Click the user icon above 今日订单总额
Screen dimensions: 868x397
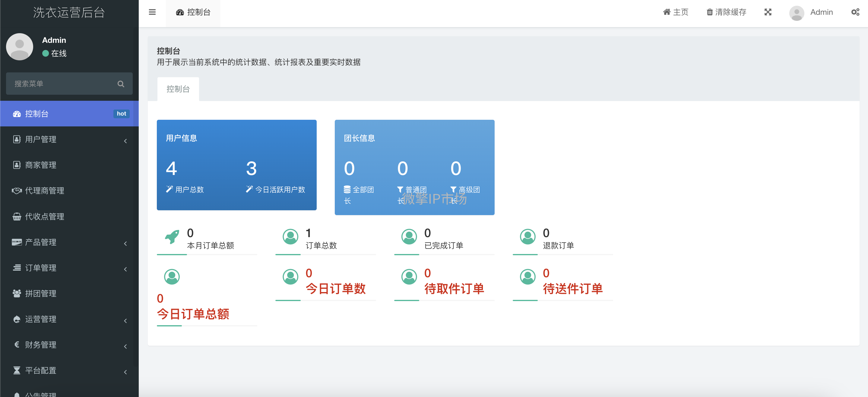tap(172, 277)
